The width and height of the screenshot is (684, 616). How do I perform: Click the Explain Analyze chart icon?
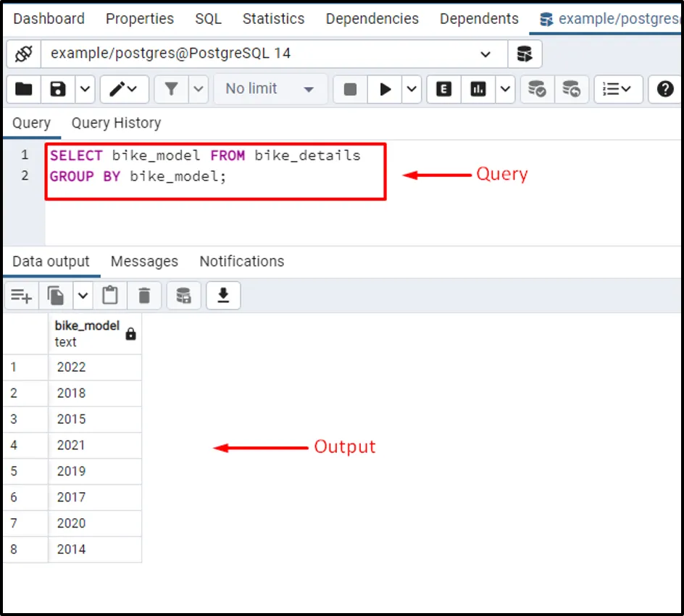click(x=478, y=89)
